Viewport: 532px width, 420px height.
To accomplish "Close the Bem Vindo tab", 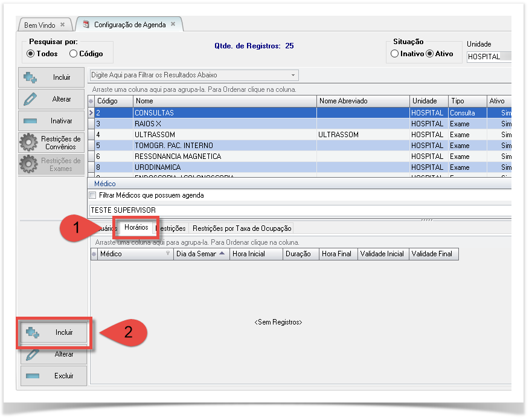I will (62, 25).
